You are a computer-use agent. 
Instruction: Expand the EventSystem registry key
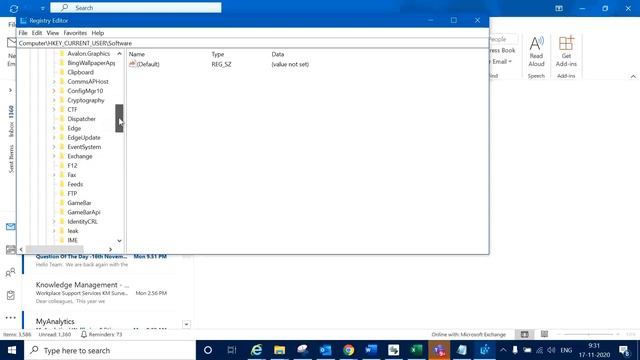tap(54, 147)
